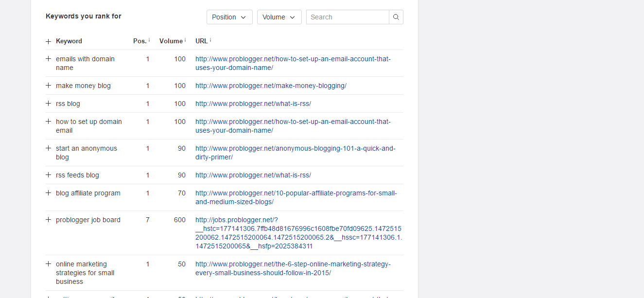Expand the 'how to set up domain email' row
Viewport: 644px width, 298px height.
pyautogui.click(x=48, y=122)
